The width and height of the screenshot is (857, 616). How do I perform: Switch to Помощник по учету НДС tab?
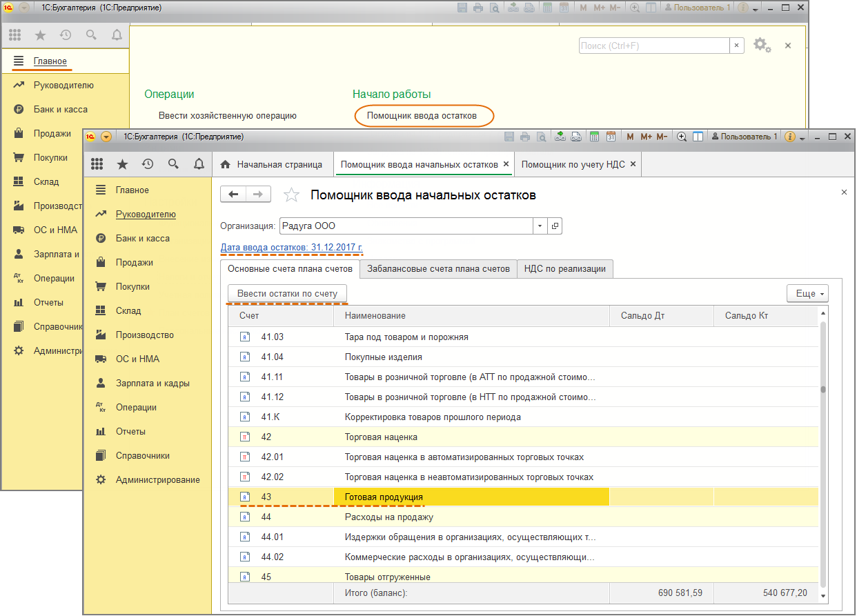pos(578,165)
